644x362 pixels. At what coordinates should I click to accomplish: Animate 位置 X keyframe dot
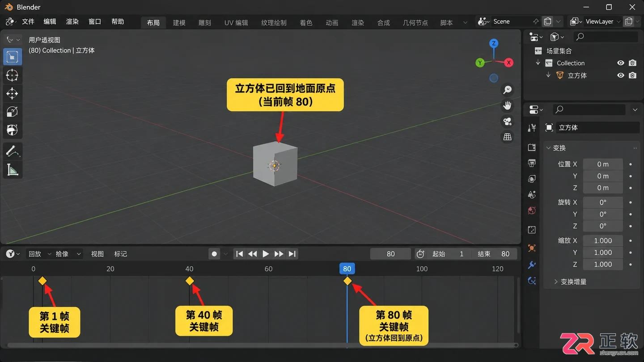[631, 164]
